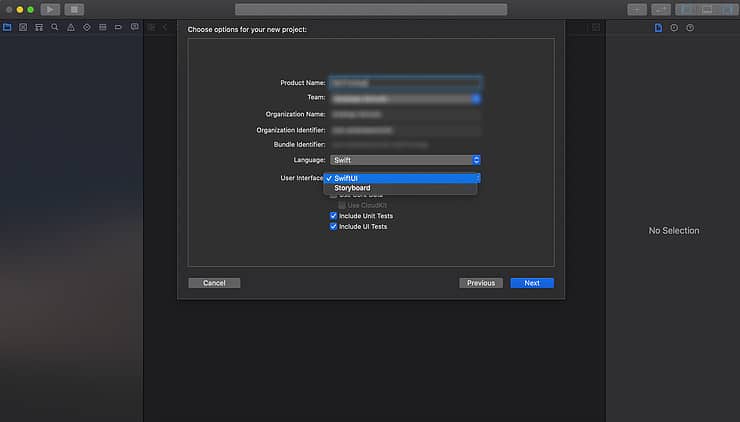Open the Source Control navigator icon
Screen dimensions: 740x422
22,27
